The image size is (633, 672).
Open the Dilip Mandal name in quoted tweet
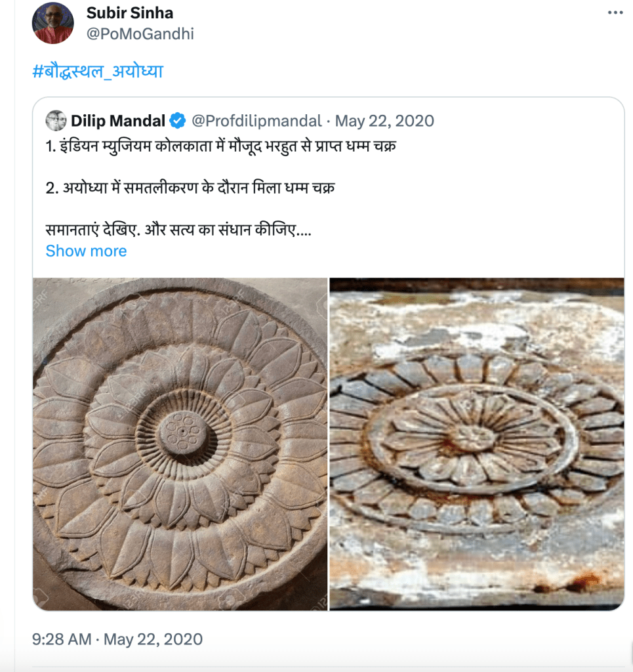point(119,121)
